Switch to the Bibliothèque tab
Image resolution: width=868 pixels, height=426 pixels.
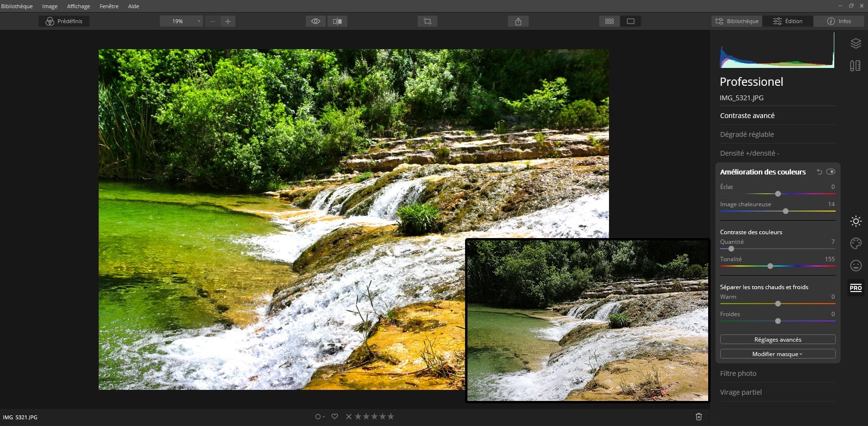coord(737,21)
